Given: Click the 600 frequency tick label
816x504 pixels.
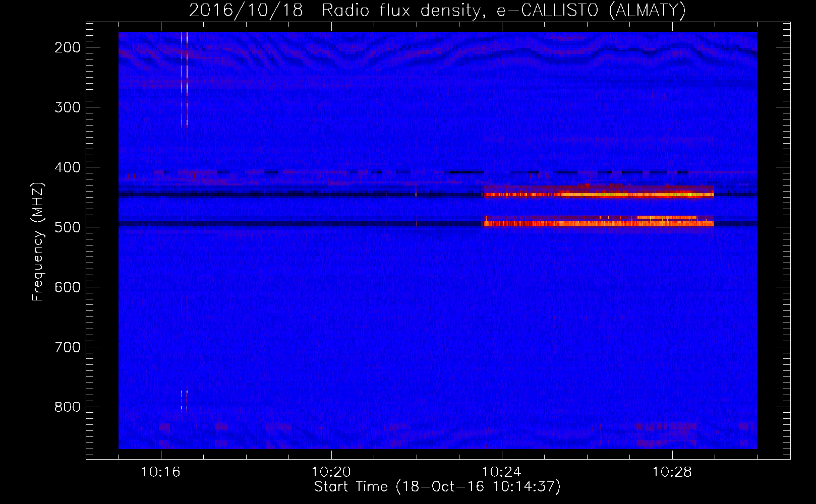Looking at the screenshot, I should point(67,287).
